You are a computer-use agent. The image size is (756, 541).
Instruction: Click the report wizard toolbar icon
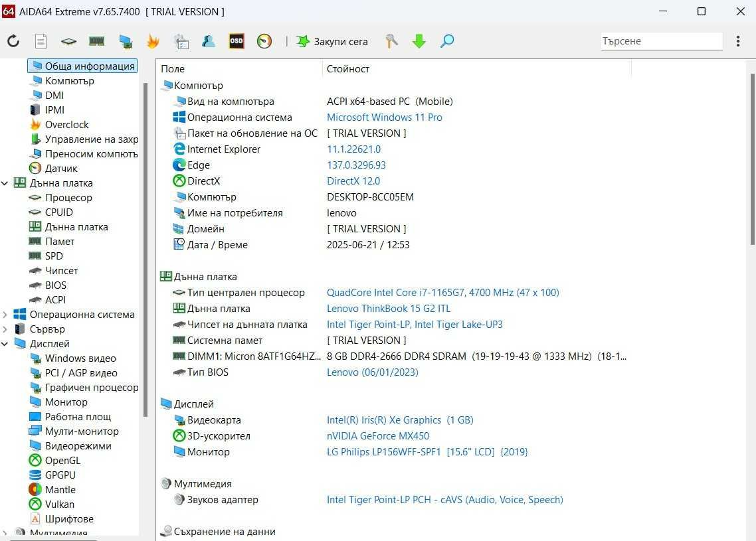tap(181, 41)
